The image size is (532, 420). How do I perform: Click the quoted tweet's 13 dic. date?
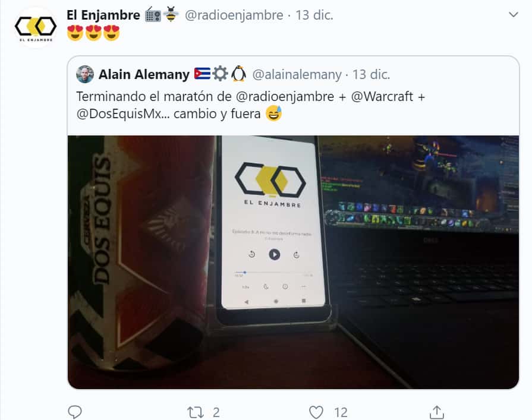[371, 75]
